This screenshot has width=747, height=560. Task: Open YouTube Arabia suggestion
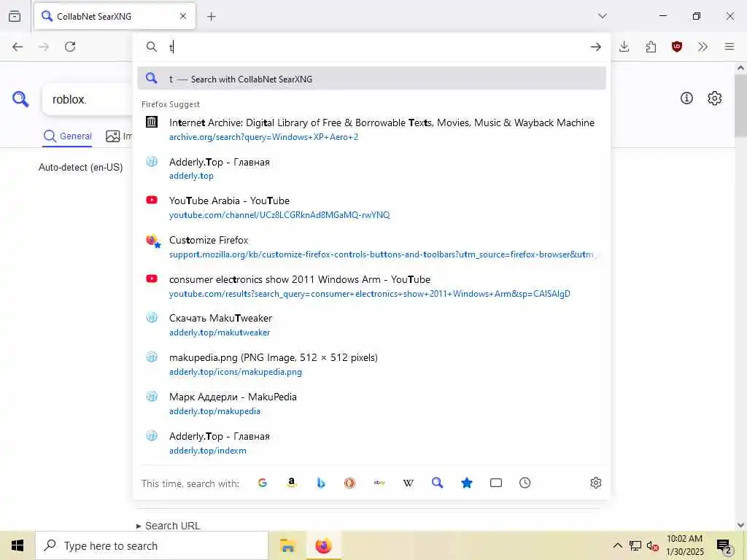click(371, 208)
